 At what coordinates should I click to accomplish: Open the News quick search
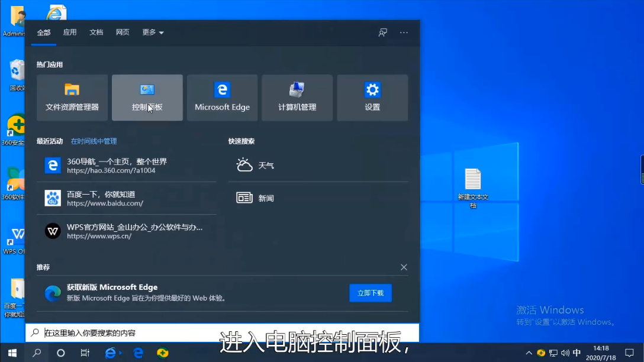[266, 198]
